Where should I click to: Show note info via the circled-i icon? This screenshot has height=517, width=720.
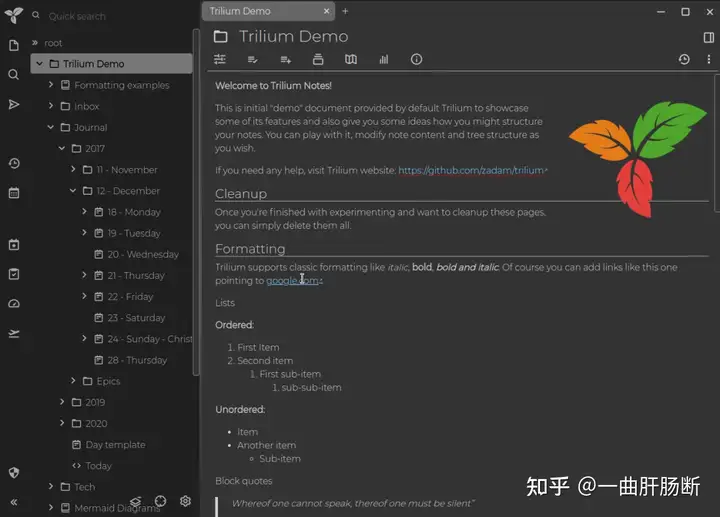(x=416, y=59)
